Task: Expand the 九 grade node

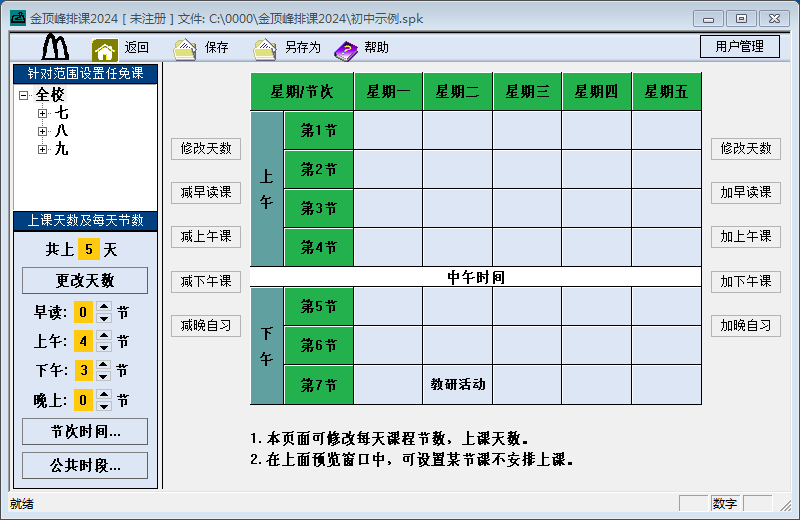Action: pyautogui.click(x=42, y=149)
